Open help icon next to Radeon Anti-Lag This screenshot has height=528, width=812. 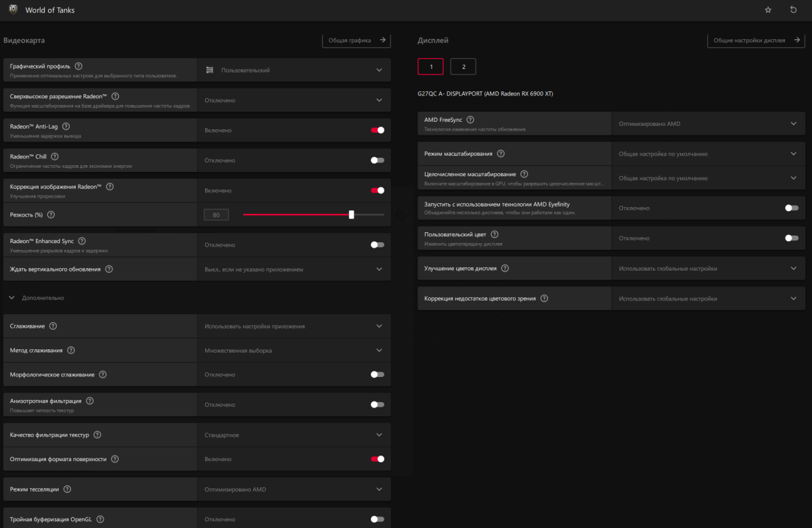coord(66,126)
